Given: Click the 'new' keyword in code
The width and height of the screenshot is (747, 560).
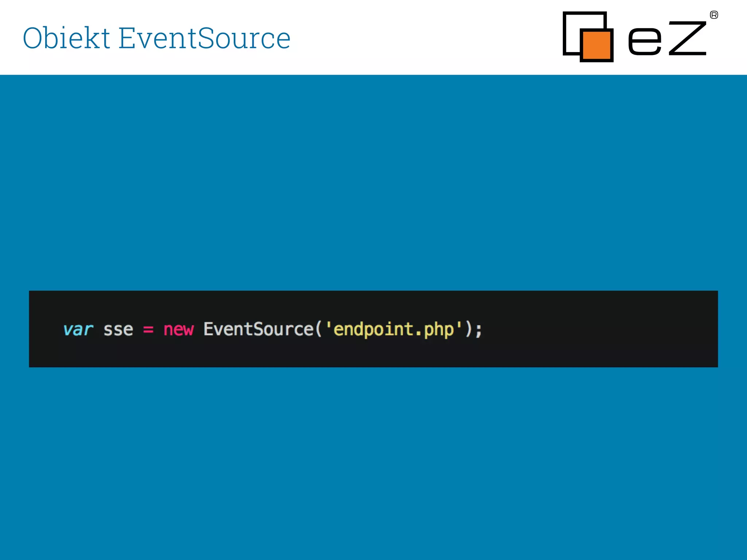Looking at the screenshot, I should (178, 330).
